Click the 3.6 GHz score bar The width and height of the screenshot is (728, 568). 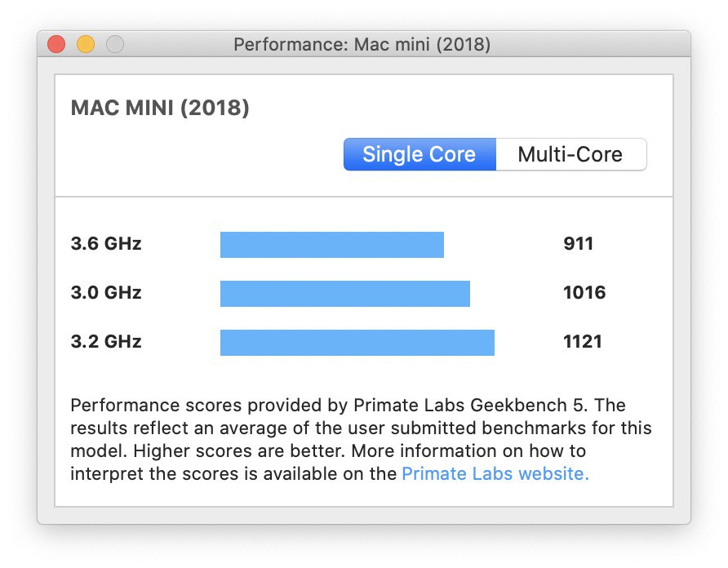[332, 245]
